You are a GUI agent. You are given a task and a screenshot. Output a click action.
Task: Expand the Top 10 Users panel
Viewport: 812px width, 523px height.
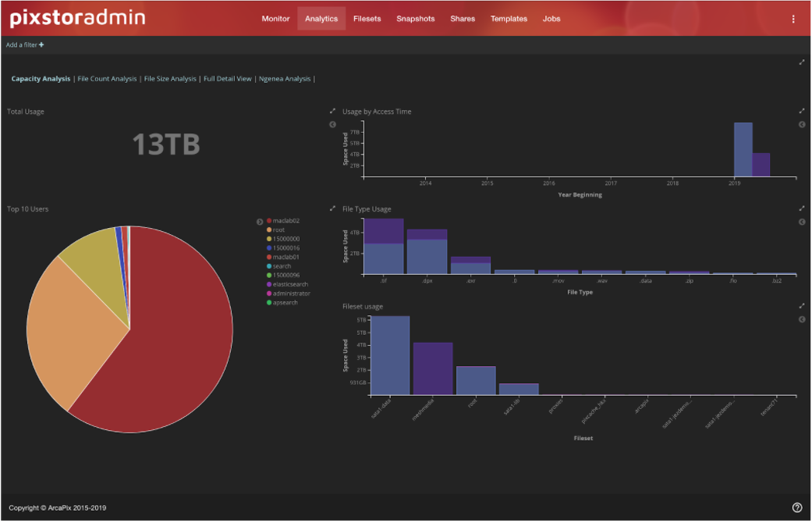point(332,209)
